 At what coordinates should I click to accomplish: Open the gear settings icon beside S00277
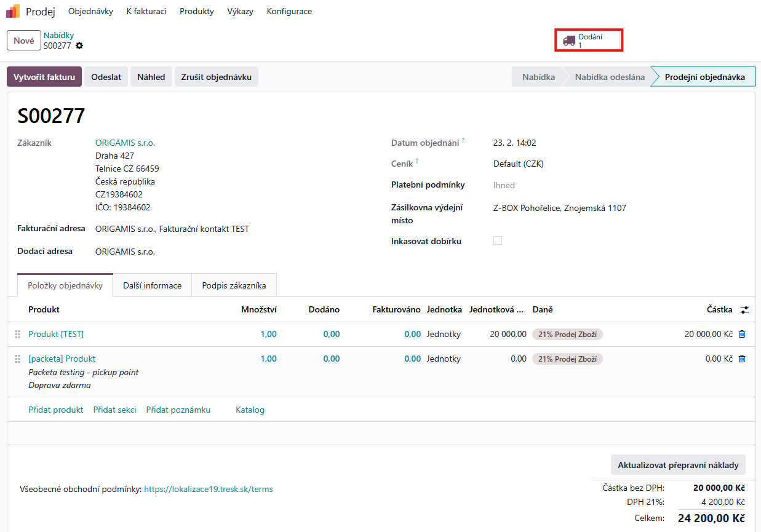click(x=79, y=46)
